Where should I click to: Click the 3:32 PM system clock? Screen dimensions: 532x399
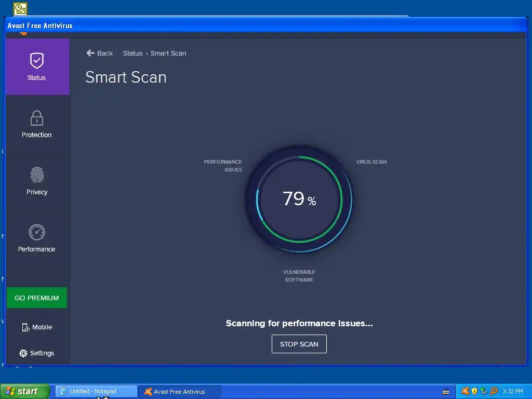513,391
